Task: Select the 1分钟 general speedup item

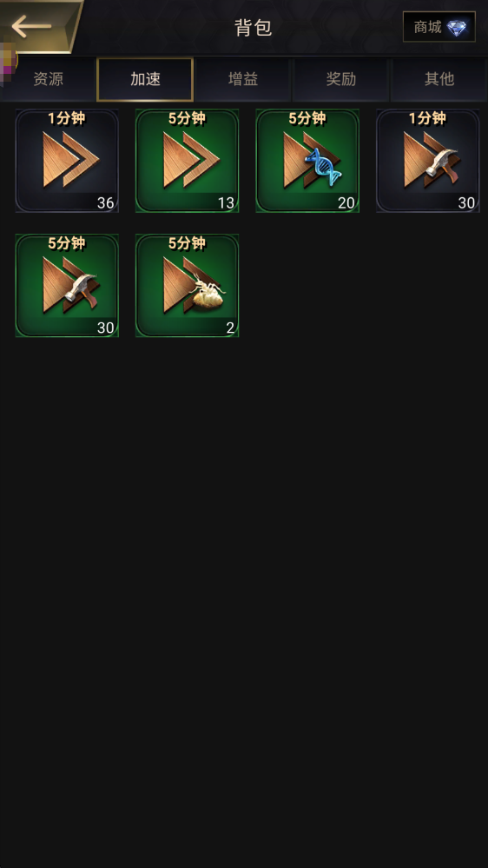Action: point(67,161)
